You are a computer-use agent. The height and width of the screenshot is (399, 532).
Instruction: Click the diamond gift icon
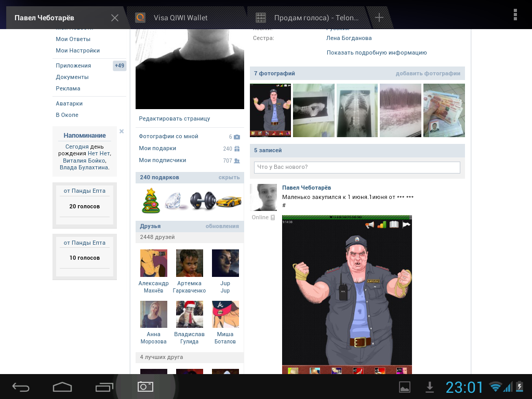(x=176, y=201)
